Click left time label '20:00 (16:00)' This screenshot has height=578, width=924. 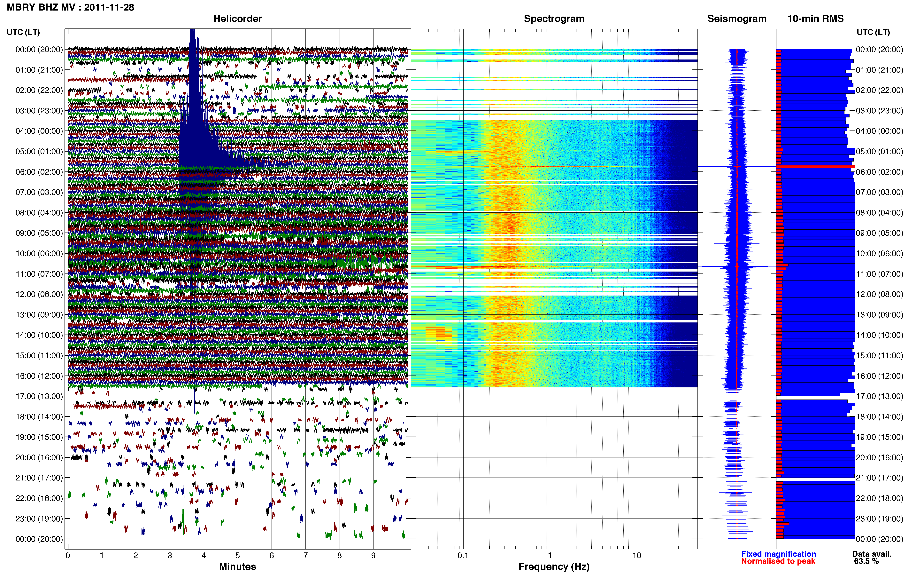(39, 457)
